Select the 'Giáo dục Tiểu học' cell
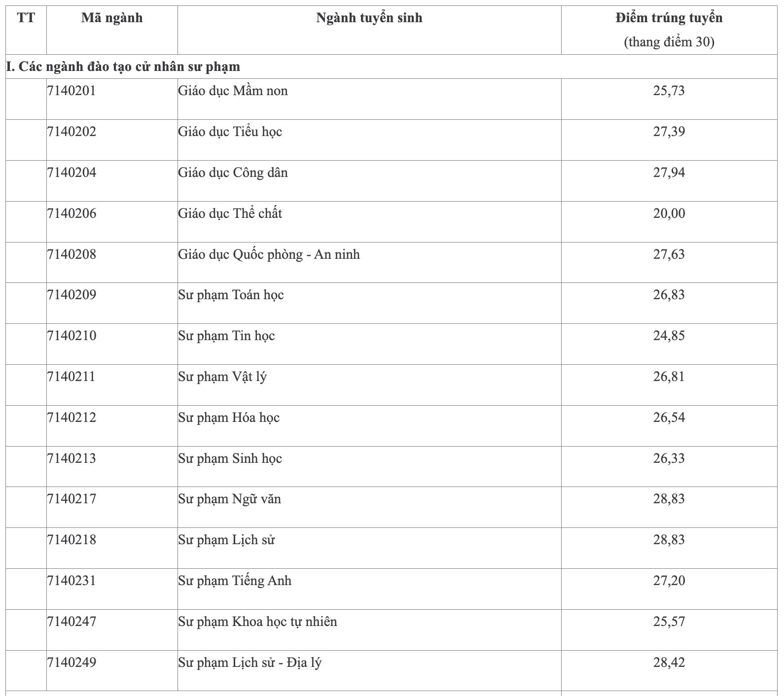The image size is (784, 696). click(x=230, y=132)
